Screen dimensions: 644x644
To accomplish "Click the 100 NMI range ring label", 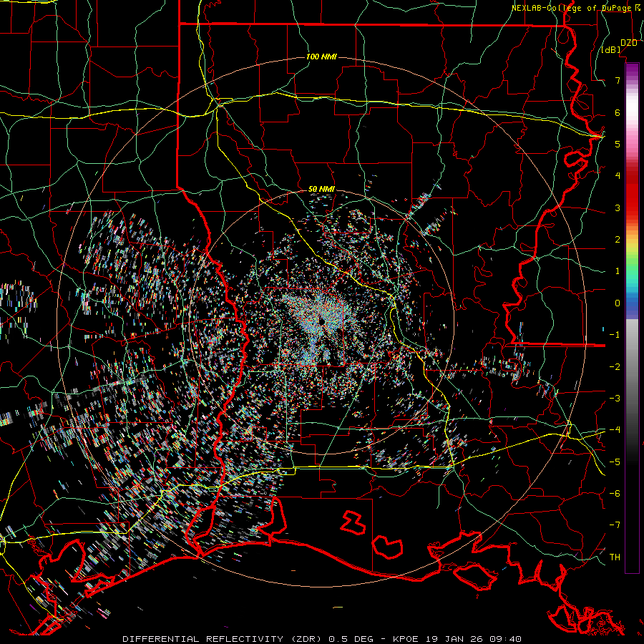I will 321,57.
